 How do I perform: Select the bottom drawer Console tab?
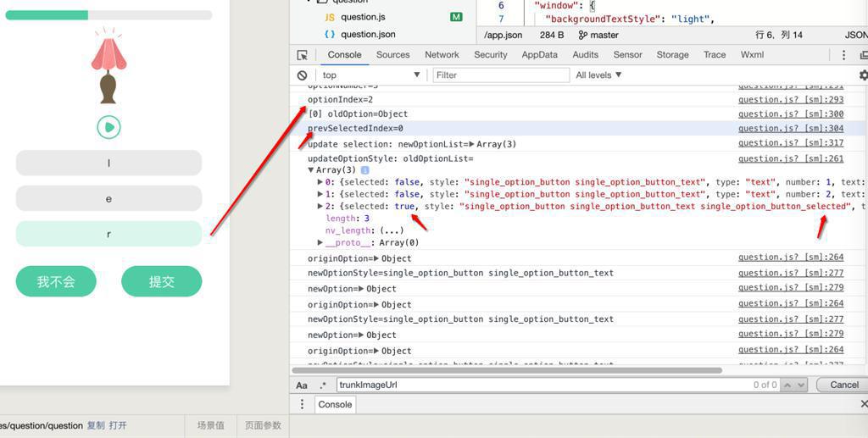[335, 404]
